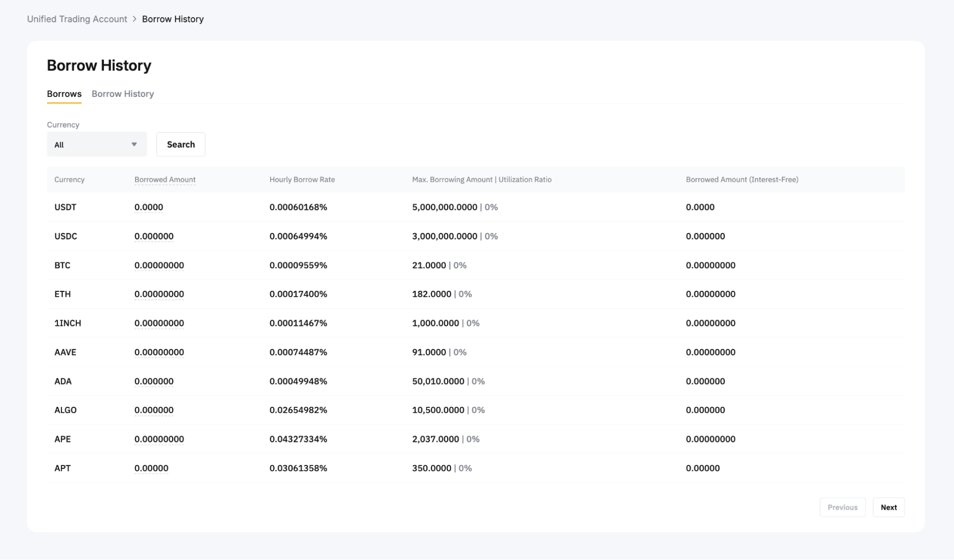The height and width of the screenshot is (560, 954).
Task: Click the All currency select field
Action: 91,145
